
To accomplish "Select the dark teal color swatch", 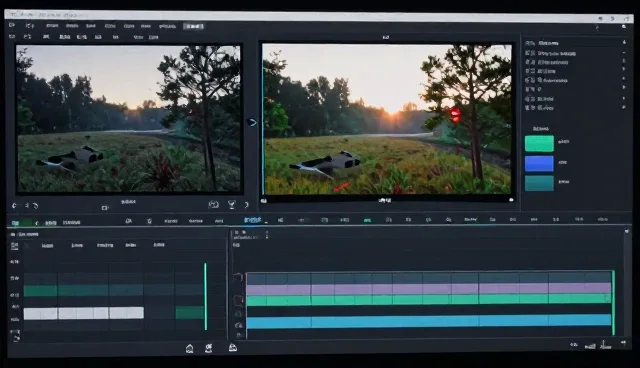I will (539, 183).
